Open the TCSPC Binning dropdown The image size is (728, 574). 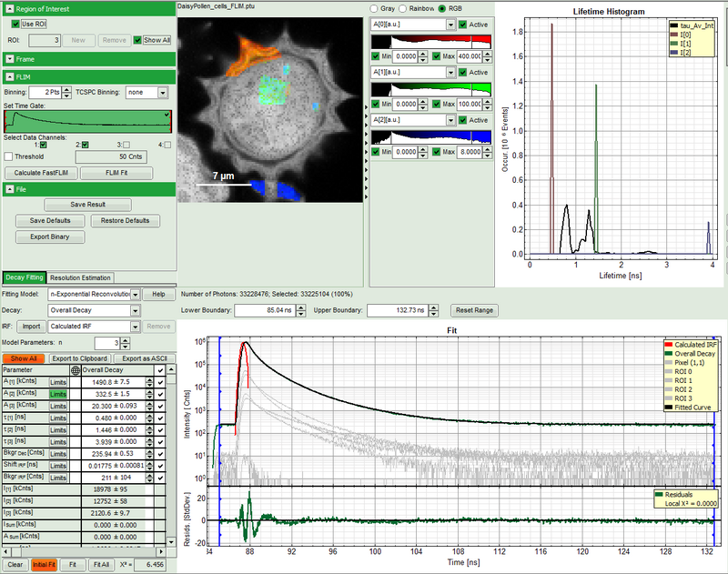click(163, 93)
